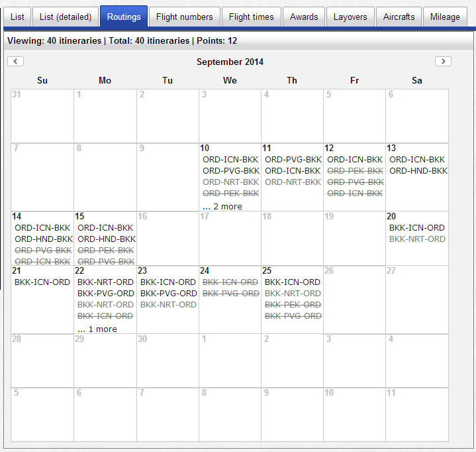
Task: Select ORD-HND-BKK on September 15
Action: pyautogui.click(x=107, y=239)
